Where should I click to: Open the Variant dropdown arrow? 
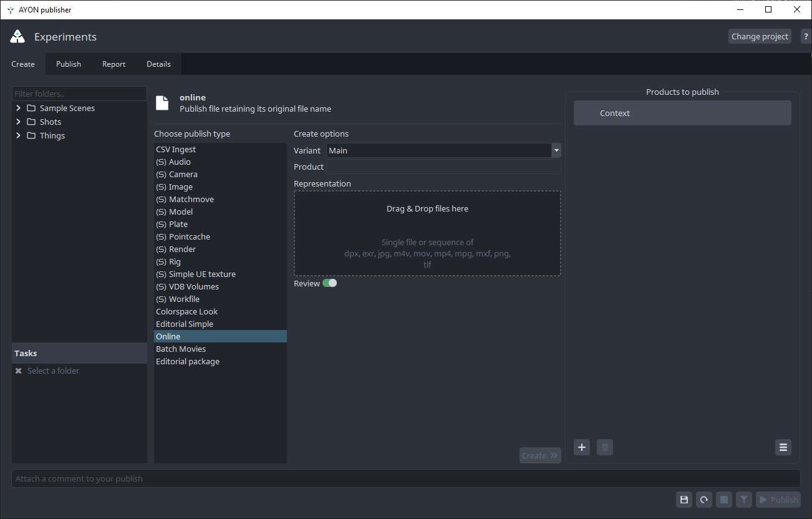tap(556, 150)
